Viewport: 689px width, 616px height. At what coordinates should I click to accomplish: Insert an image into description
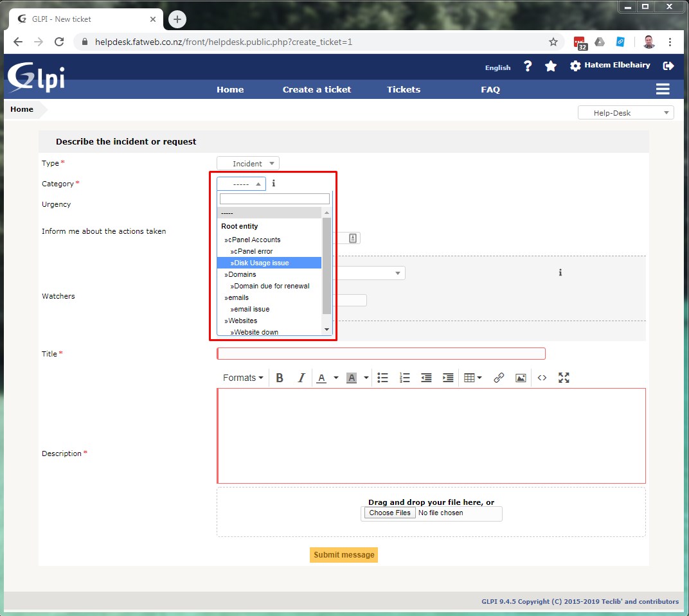pos(521,378)
